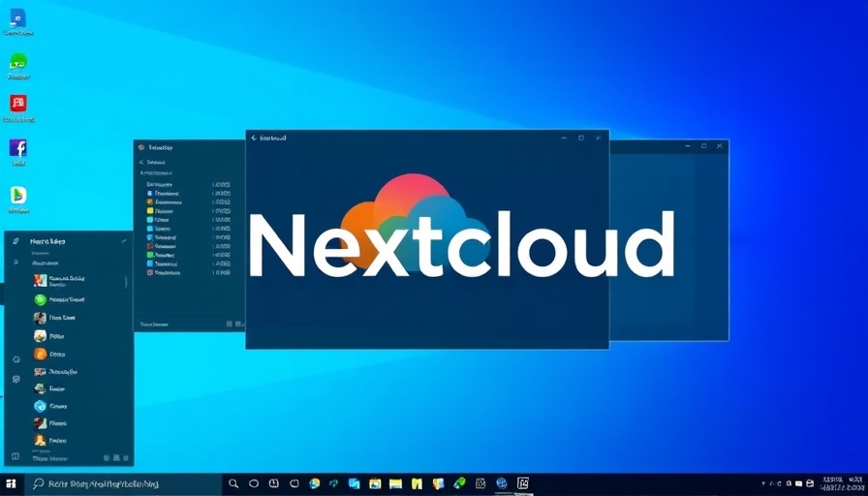
Task: Click the book icon at left panel bottom corner
Action: point(15,456)
